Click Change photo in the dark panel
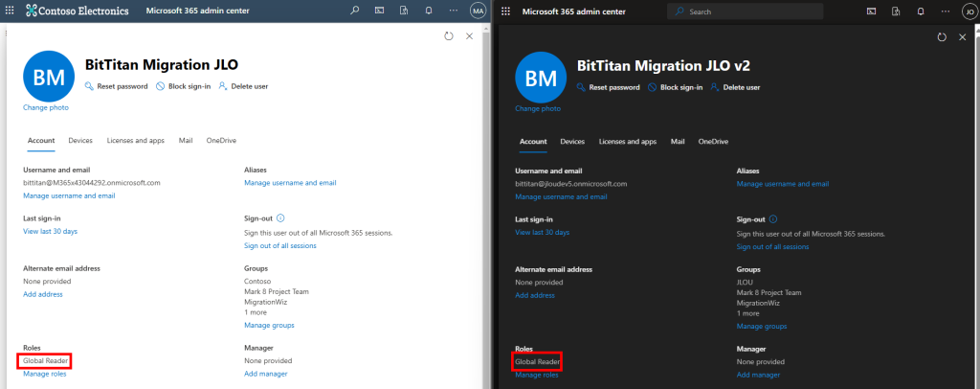This screenshot has width=980, height=389. (538, 109)
